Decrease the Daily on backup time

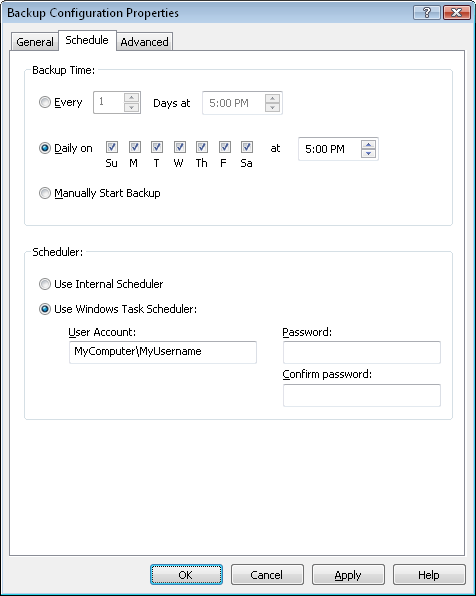click(x=368, y=154)
